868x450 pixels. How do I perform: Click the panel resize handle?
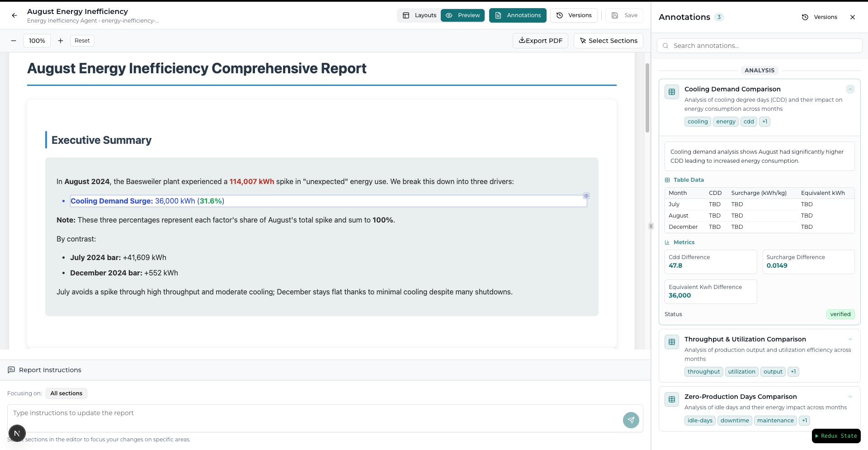coord(651,226)
